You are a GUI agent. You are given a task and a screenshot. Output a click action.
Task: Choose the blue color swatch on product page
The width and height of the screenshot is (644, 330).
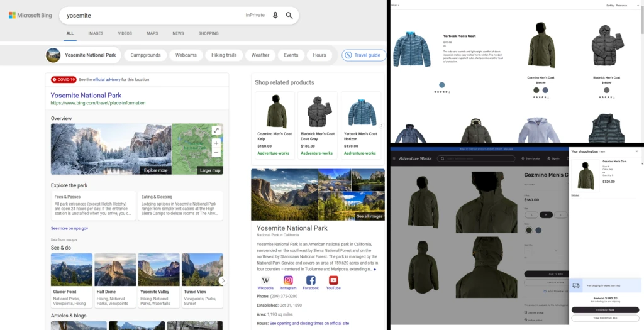538,230
